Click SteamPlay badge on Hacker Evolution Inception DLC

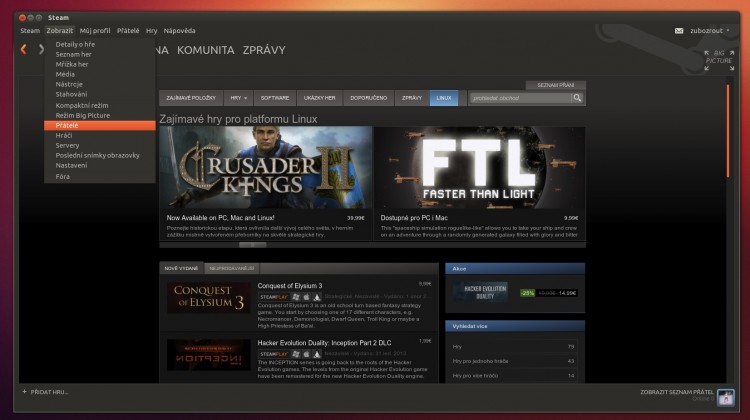274,354
